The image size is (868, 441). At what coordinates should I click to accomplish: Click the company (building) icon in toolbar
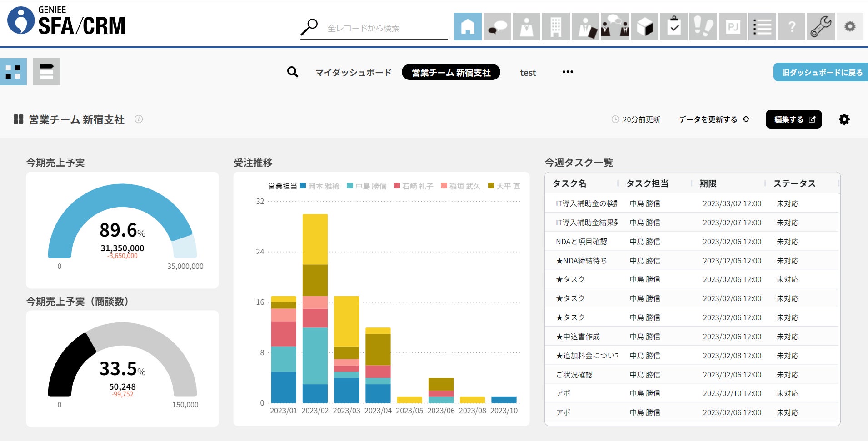556,27
